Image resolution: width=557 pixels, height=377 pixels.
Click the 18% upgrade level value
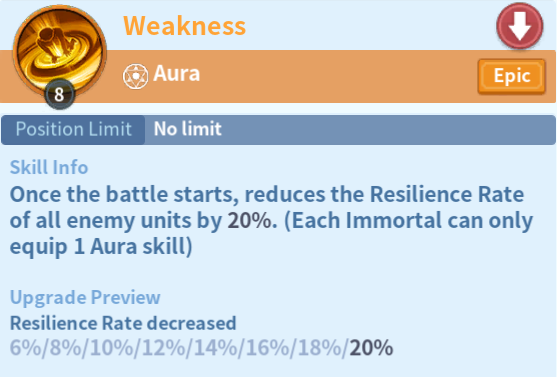point(320,348)
